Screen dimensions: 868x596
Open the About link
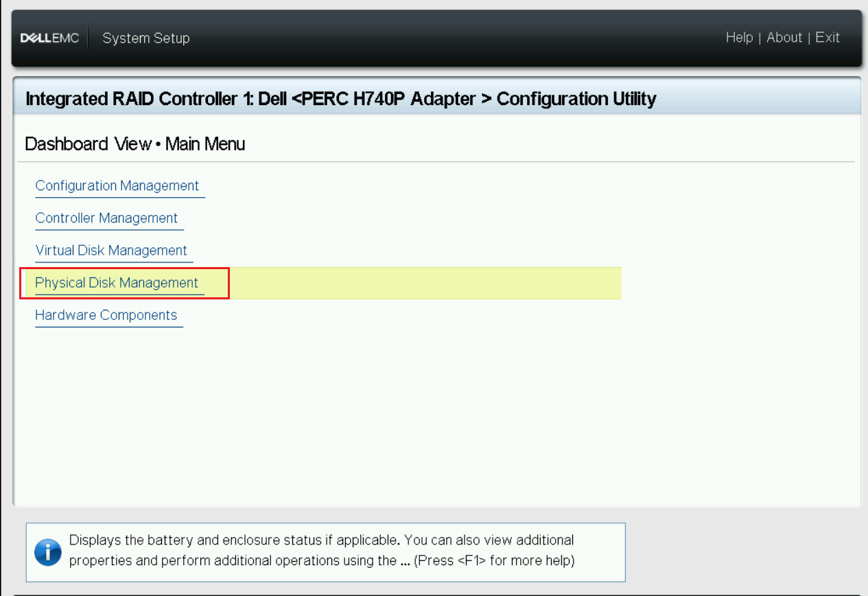784,38
